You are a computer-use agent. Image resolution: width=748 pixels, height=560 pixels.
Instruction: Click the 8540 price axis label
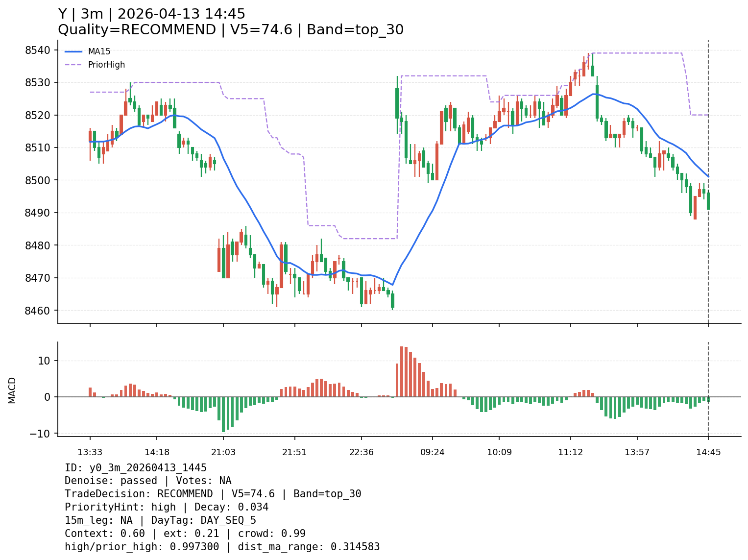coord(38,50)
